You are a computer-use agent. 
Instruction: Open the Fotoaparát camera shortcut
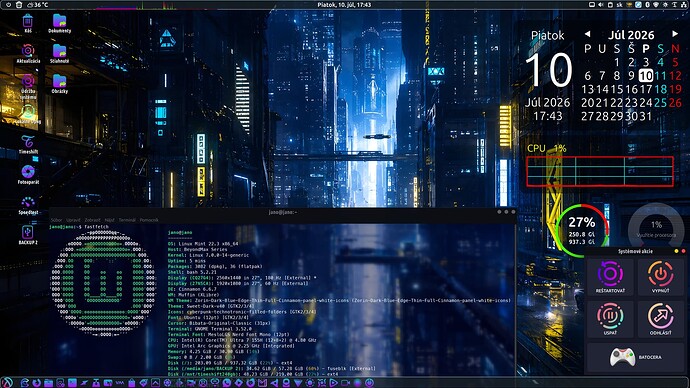28,174
